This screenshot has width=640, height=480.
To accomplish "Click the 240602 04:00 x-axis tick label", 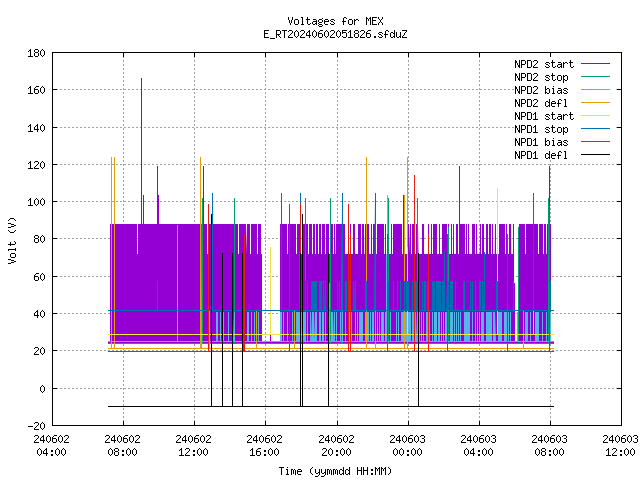I will (x=51, y=446).
